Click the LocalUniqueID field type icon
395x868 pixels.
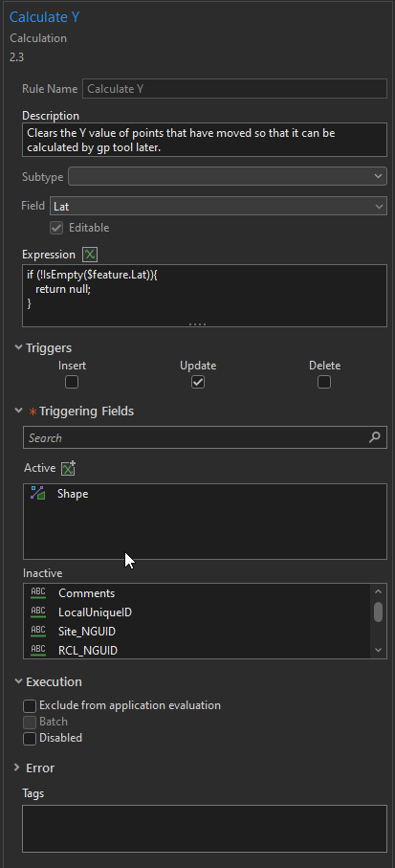[38, 612]
